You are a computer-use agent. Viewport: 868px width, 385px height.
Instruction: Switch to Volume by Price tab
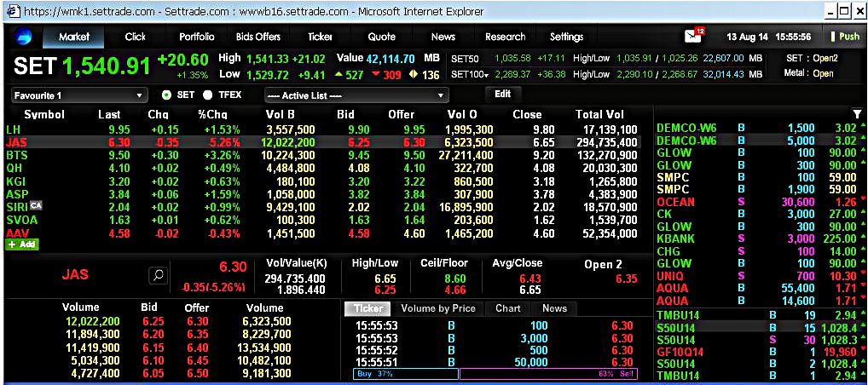pyautogui.click(x=437, y=308)
